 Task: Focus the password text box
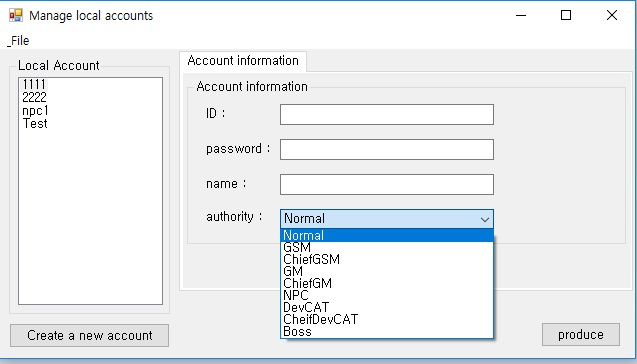tap(387, 150)
